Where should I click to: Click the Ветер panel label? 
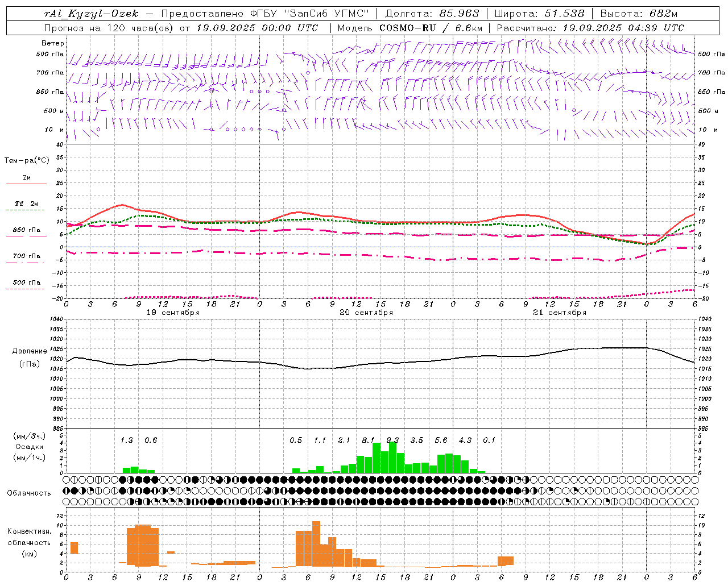tap(53, 43)
